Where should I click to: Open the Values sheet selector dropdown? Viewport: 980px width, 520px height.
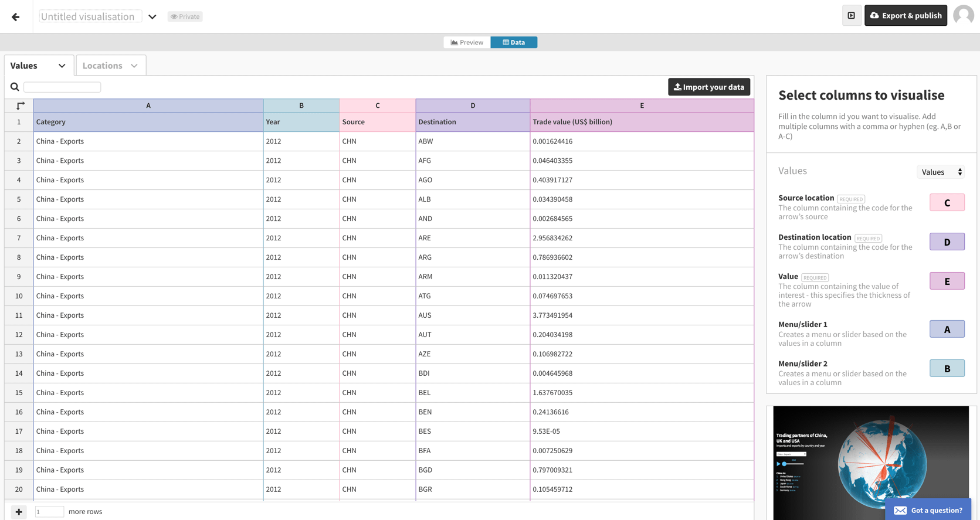pos(941,172)
